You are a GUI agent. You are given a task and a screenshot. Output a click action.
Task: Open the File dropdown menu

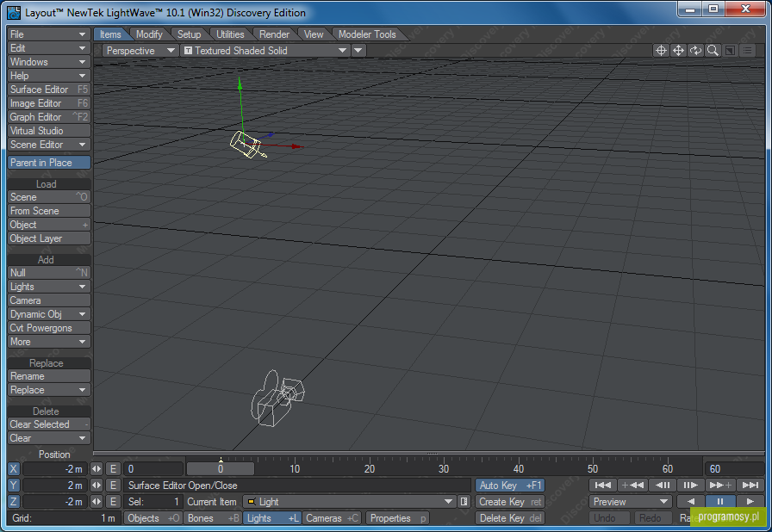point(49,34)
